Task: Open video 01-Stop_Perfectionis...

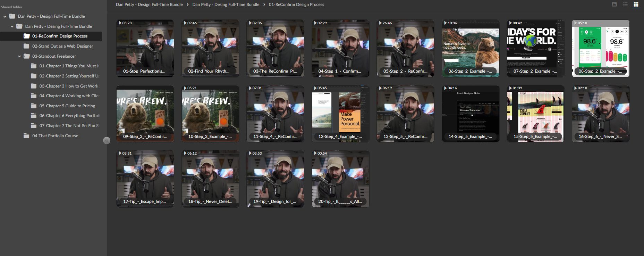Action: pyautogui.click(x=145, y=48)
